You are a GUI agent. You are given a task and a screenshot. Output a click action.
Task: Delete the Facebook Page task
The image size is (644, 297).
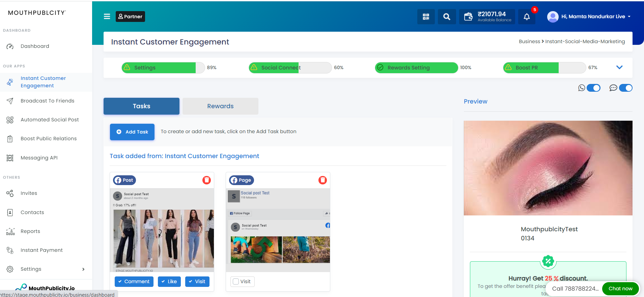[323, 180]
